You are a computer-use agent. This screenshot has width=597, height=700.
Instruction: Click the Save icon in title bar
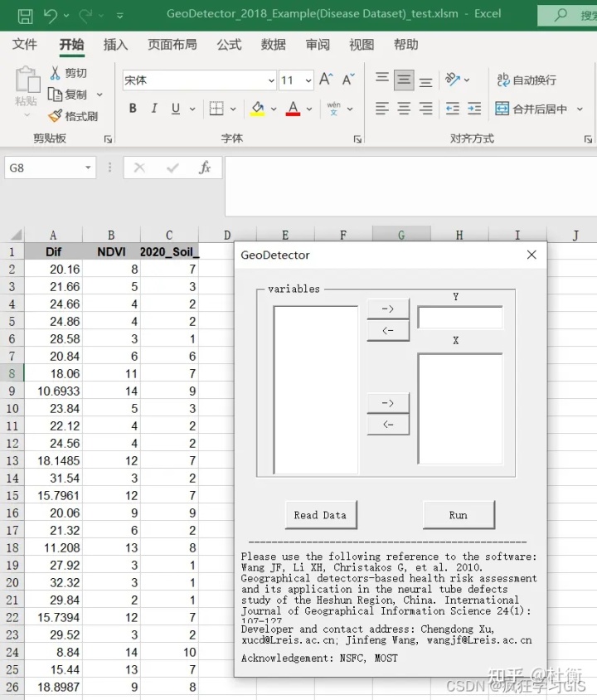25,16
